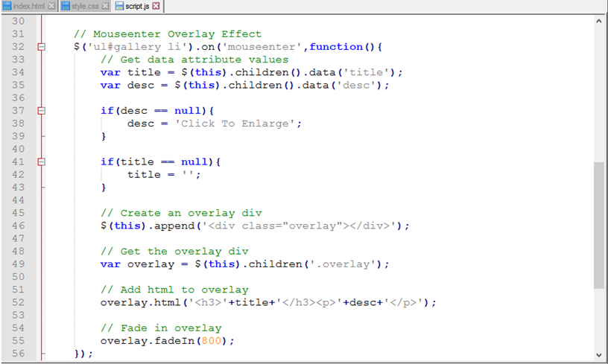Click the comment 'Get data attribute values'

(x=194, y=60)
